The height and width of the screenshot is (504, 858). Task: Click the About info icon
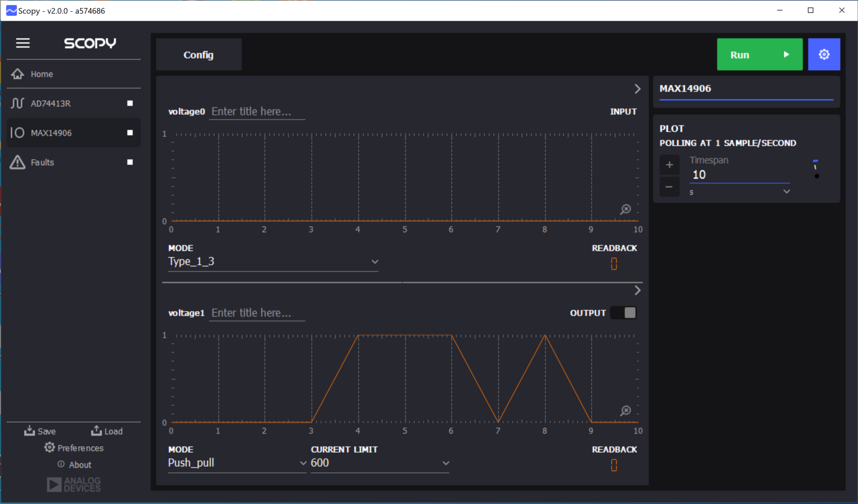pos(61,464)
